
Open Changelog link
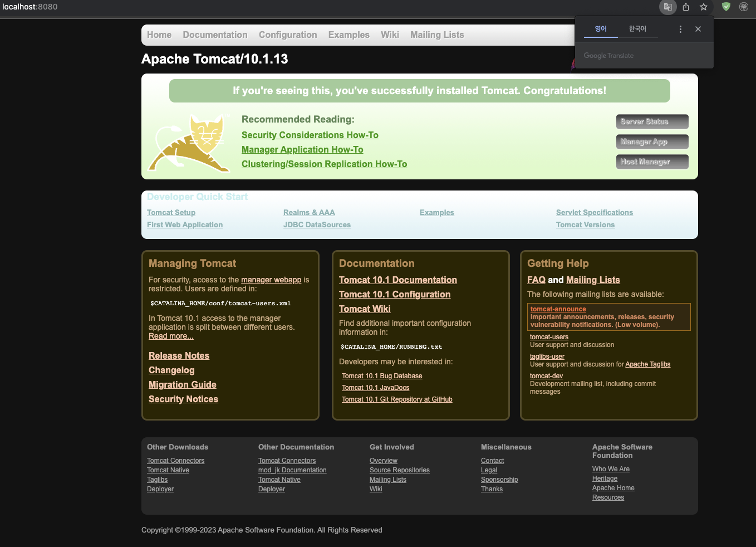point(171,370)
